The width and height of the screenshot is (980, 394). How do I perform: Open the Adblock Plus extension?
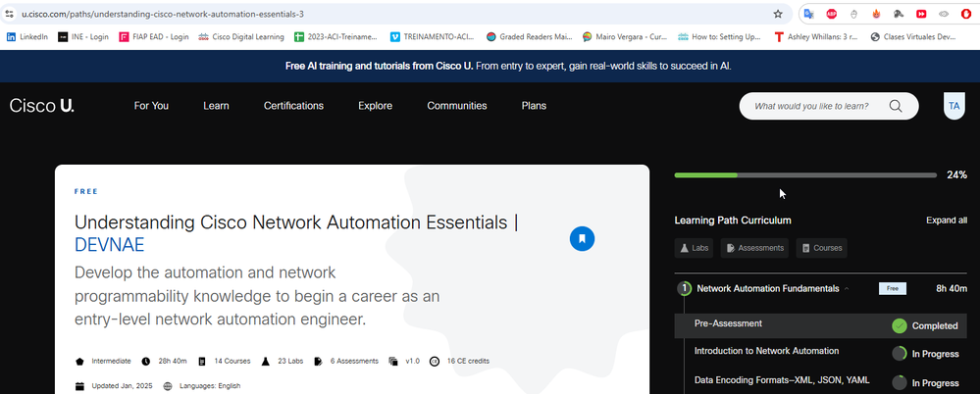point(831,14)
